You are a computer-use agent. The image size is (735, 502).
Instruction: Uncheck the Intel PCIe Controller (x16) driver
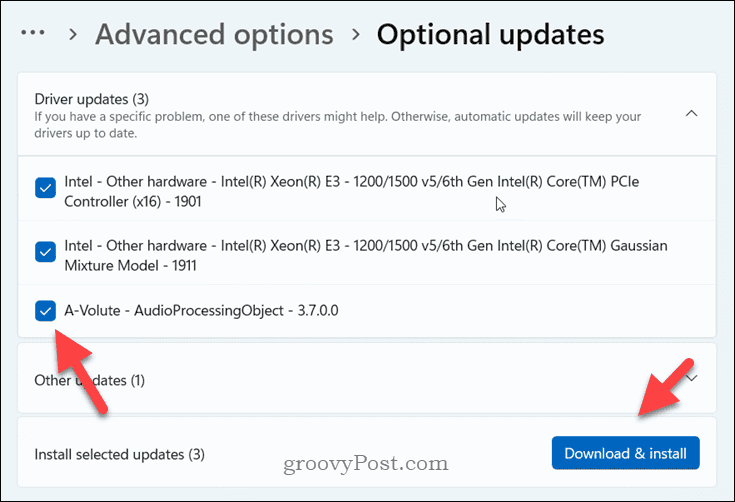(x=45, y=188)
